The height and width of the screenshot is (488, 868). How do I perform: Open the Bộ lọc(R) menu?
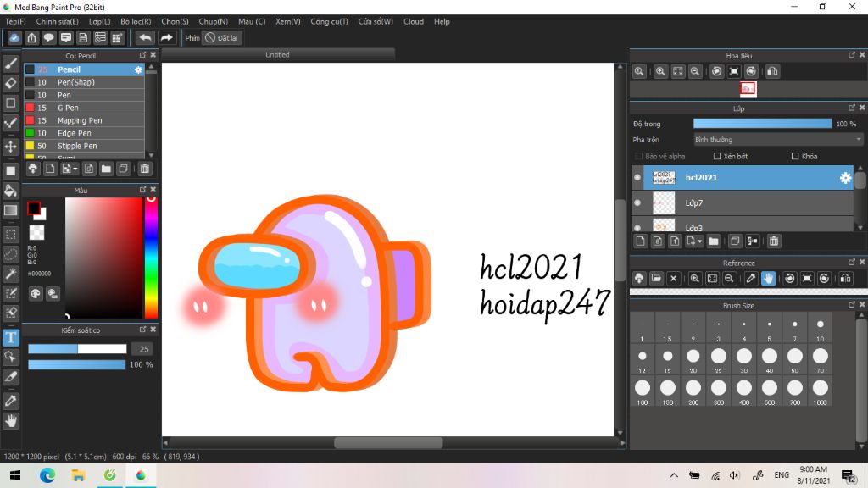point(136,21)
